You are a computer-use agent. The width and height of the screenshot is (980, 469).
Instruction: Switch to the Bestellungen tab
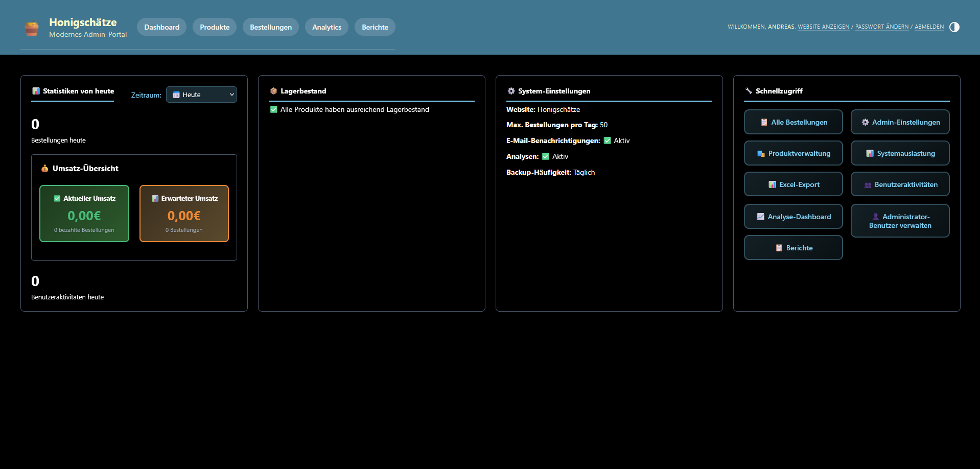[270, 27]
